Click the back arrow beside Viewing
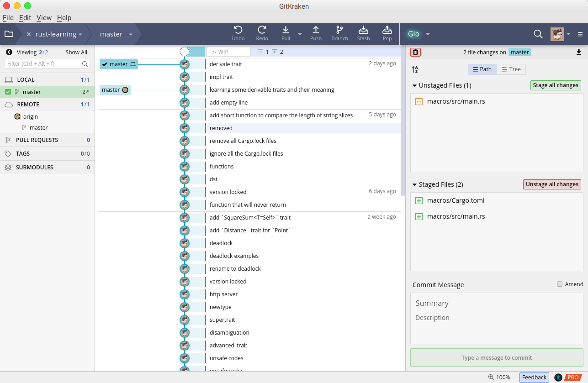Image resolution: width=588 pixels, height=383 pixels. tap(9, 52)
